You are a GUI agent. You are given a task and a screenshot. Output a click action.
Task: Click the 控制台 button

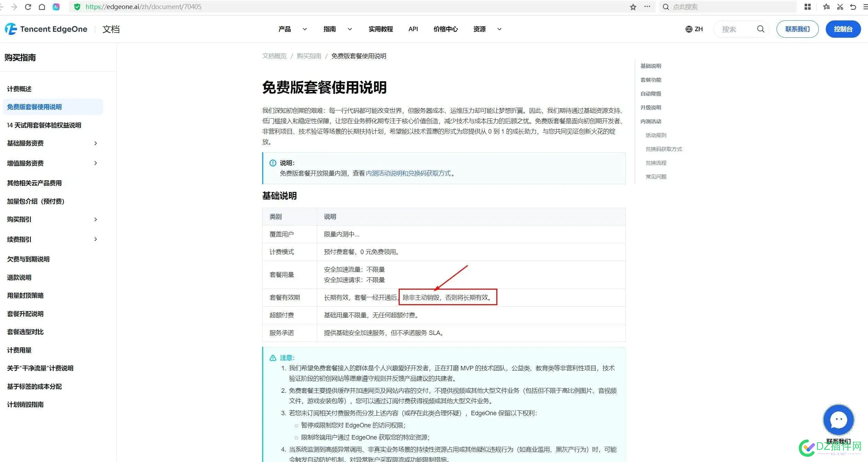[843, 29]
